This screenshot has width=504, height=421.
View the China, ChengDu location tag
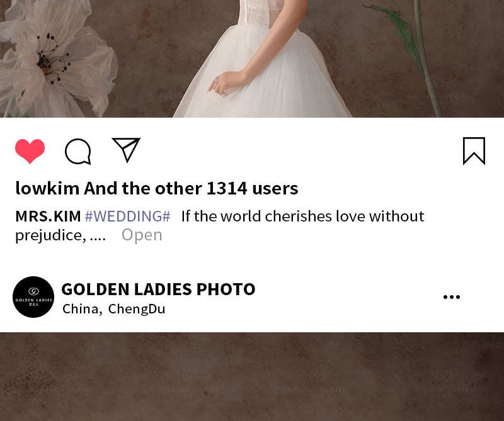point(114,309)
